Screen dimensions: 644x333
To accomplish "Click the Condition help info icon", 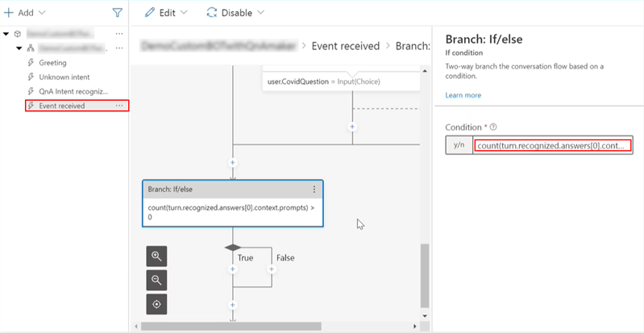I will 493,127.
